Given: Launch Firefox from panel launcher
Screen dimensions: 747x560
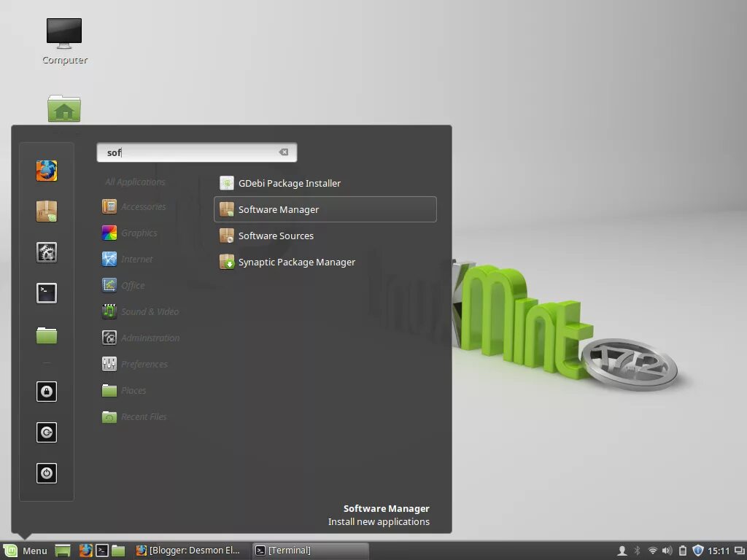Looking at the screenshot, I should click(86, 551).
